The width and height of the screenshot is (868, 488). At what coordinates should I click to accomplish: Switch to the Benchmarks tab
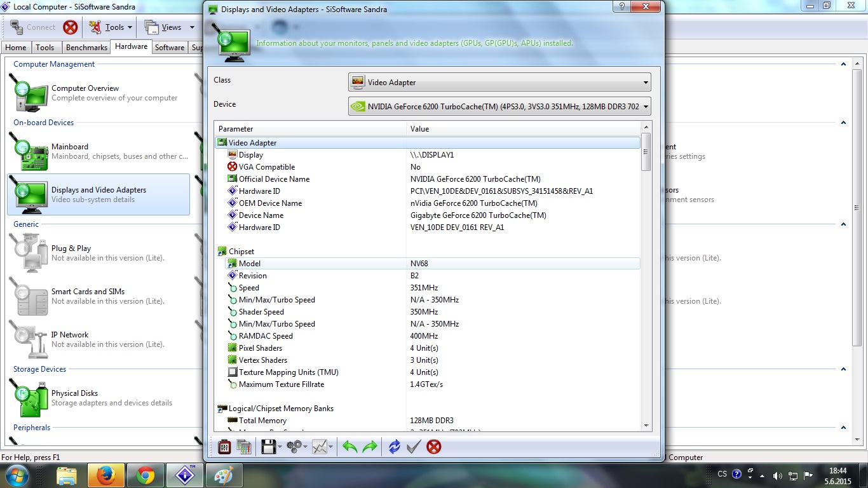86,48
